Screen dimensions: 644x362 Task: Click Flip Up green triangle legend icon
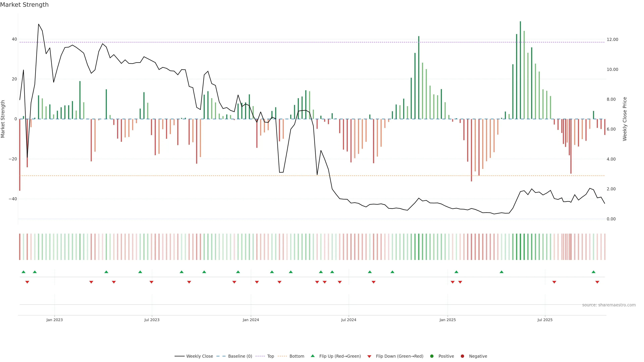(312, 356)
